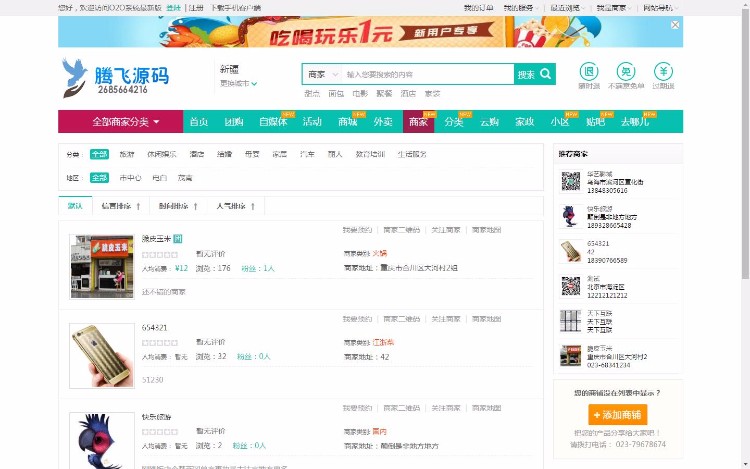Click star rating of 654321 merchant
Viewport: 750px width, 469px height.
(x=160, y=343)
